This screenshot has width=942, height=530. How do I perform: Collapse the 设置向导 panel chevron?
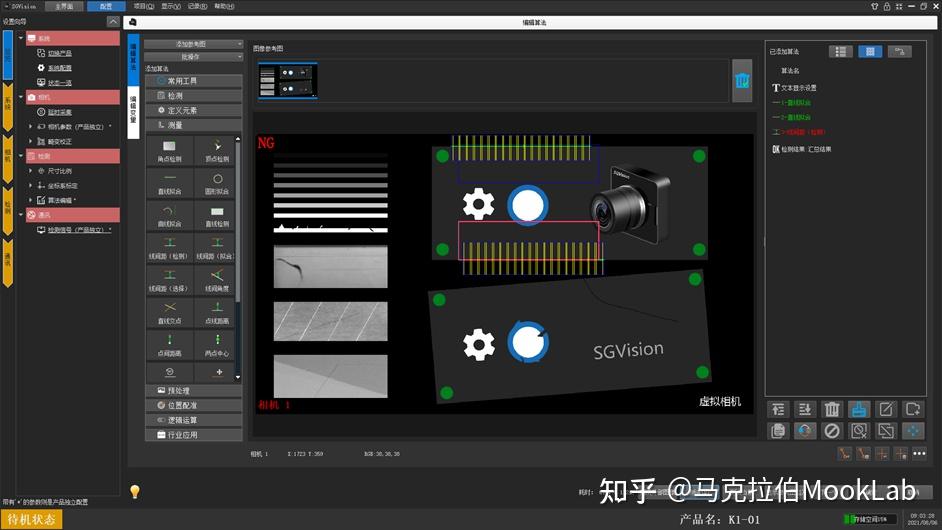click(x=113, y=22)
